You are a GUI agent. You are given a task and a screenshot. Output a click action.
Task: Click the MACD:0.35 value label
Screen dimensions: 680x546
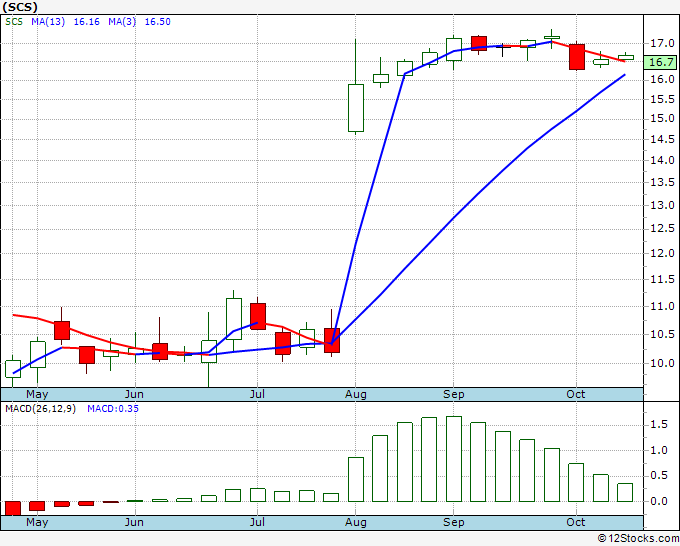[x=113, y=409]
